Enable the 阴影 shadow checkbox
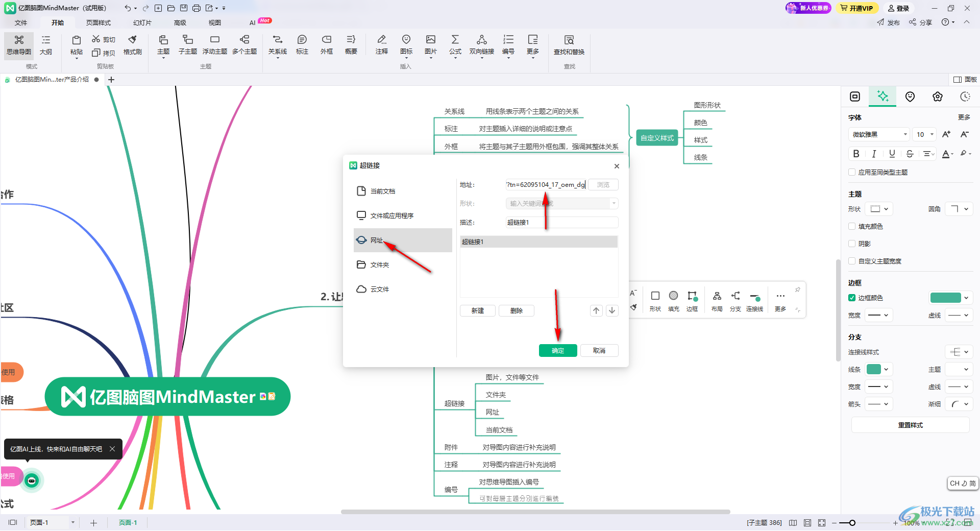Screen dimensions: 980x531 pyautogui.click(x=852, y=244)
